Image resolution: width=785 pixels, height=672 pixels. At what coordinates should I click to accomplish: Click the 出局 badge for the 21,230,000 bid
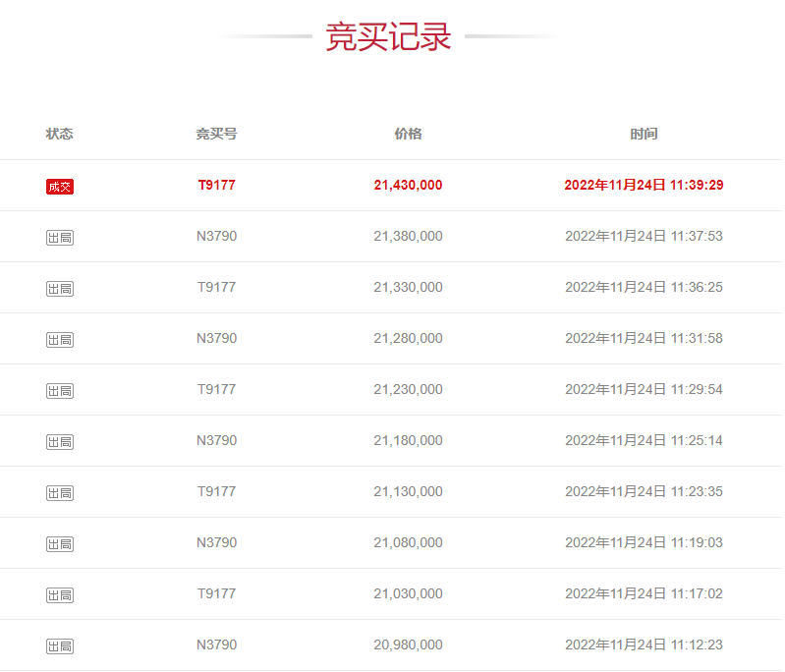click(60, 391)
